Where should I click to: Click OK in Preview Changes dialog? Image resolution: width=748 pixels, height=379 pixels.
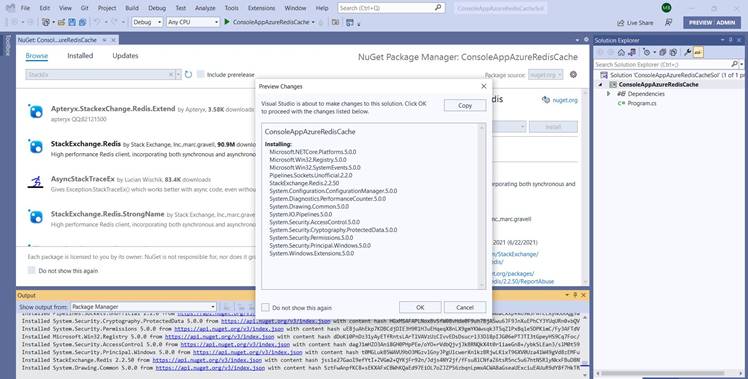tap(420, 307)
